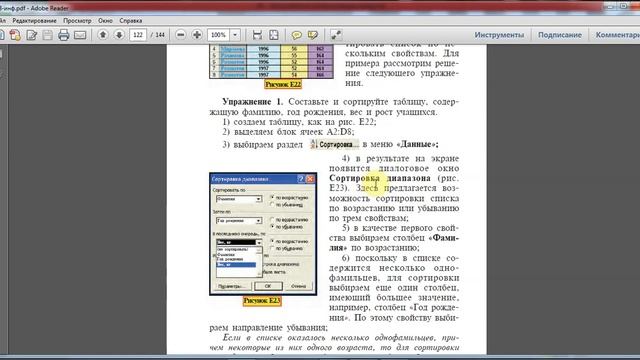640x360 pixels.
Task: Print the document via printer icon
Action: pos(63,35)
